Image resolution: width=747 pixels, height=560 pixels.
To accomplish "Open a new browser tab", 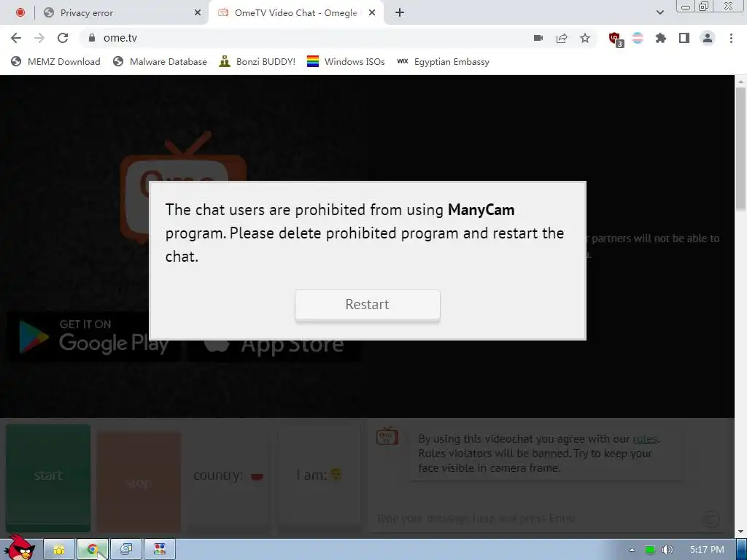I will coord(400,13).
